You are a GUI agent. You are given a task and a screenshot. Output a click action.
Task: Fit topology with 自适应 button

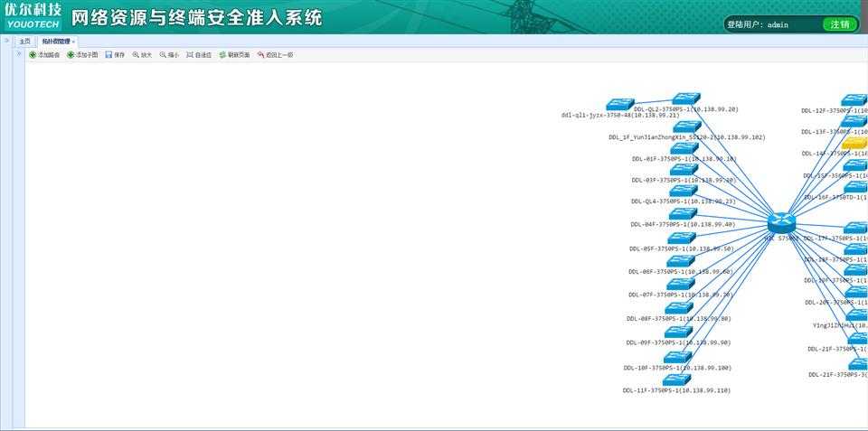[x=199, y=55]
